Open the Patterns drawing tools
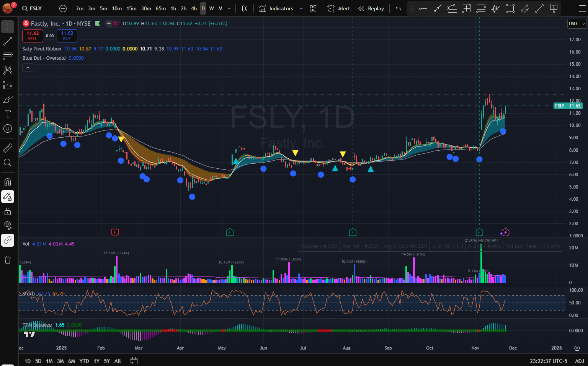The width and height of the screenshot is (588, 366). pos(8,70)
